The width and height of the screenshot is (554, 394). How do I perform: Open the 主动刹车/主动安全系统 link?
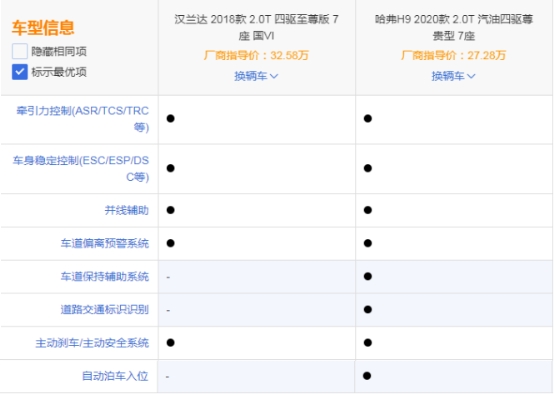pos(92,343)
